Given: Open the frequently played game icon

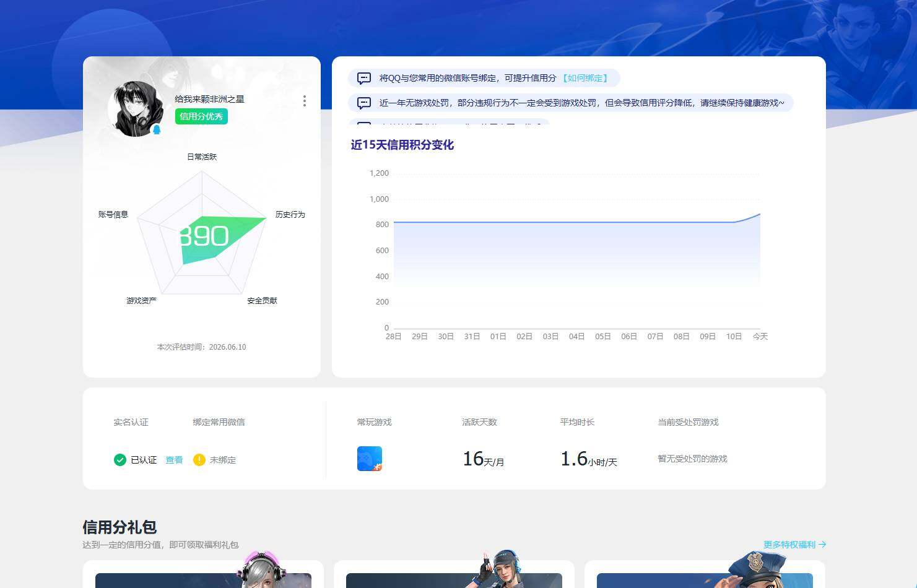Looking at the screenshot, I should pos(370,459).
